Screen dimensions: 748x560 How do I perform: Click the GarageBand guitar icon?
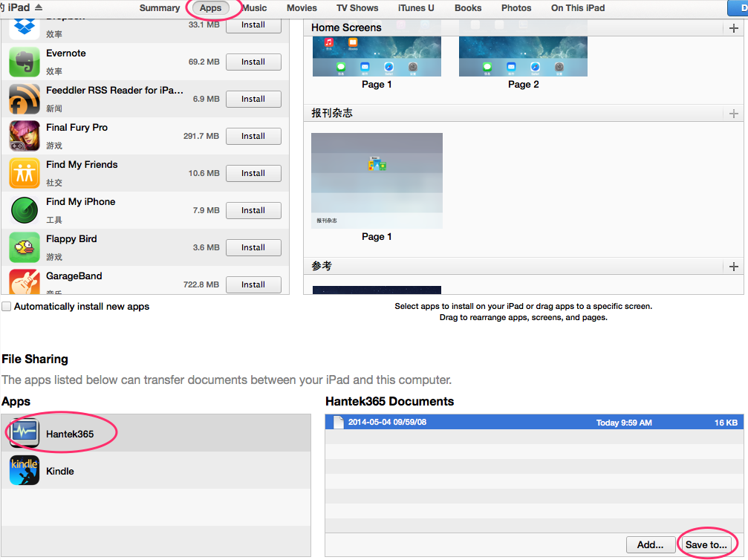coord(25,282)
